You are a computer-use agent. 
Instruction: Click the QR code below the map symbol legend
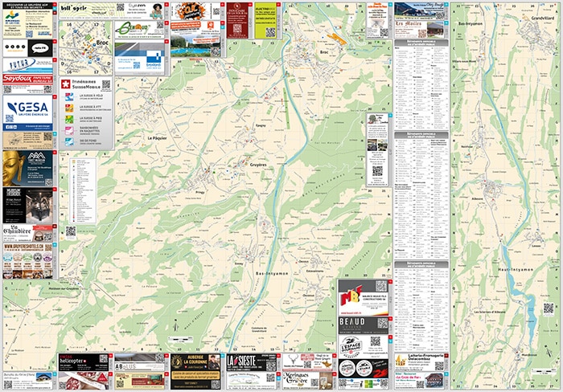tap(71, 231)
